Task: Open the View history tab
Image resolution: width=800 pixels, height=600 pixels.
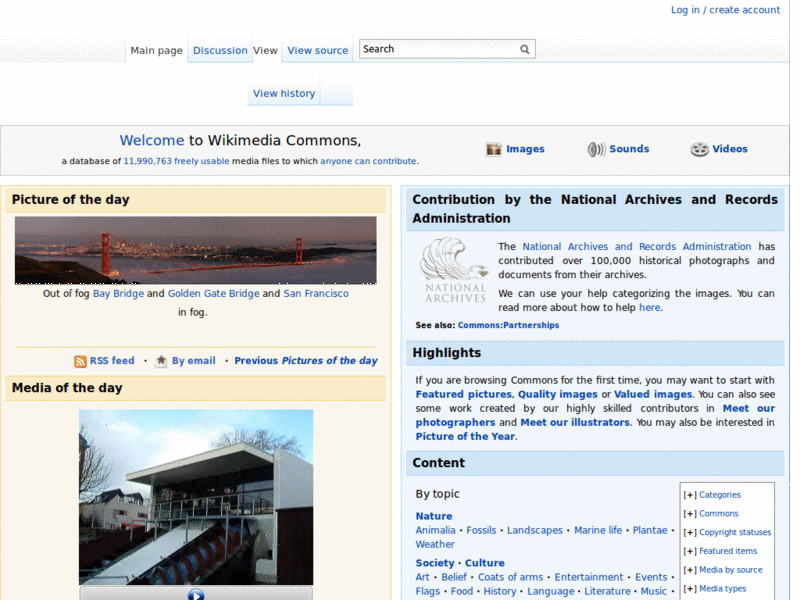Action: (284, 93)
